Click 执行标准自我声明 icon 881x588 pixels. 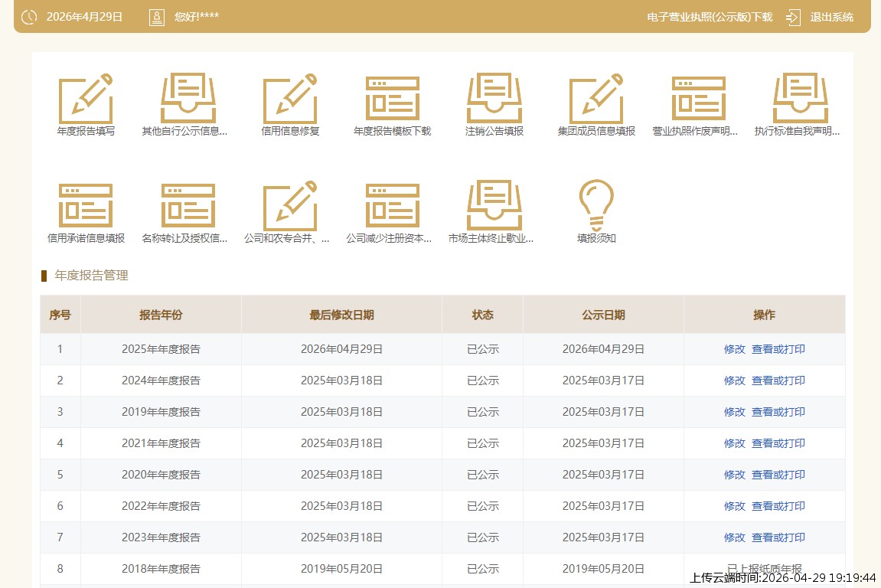800,99
